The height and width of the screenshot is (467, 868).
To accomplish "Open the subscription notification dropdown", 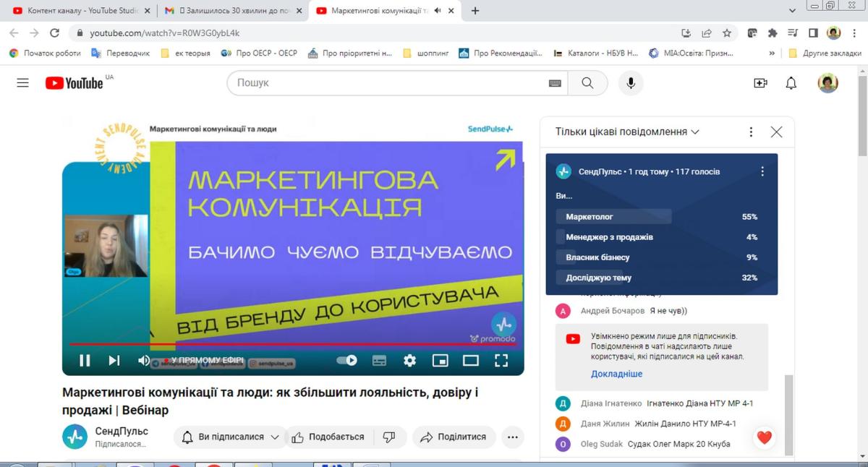I will click(230, 437).
